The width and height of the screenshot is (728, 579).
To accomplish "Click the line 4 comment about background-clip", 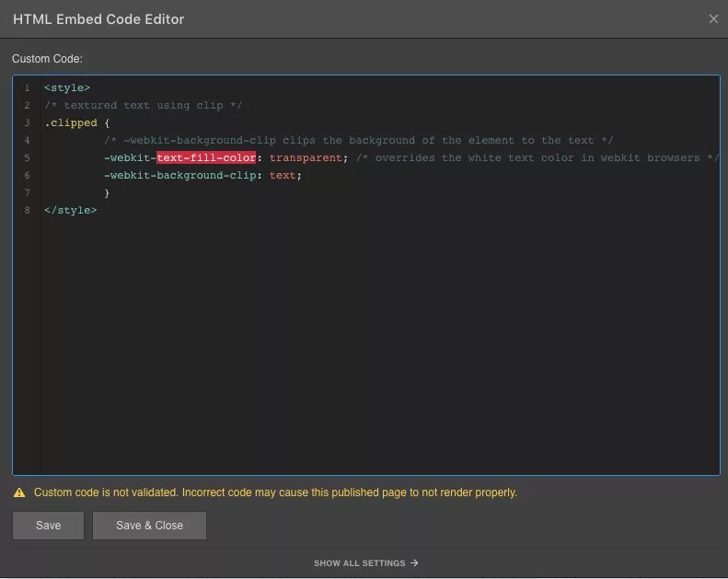I will pyautogui.click(x=358, y=140).
